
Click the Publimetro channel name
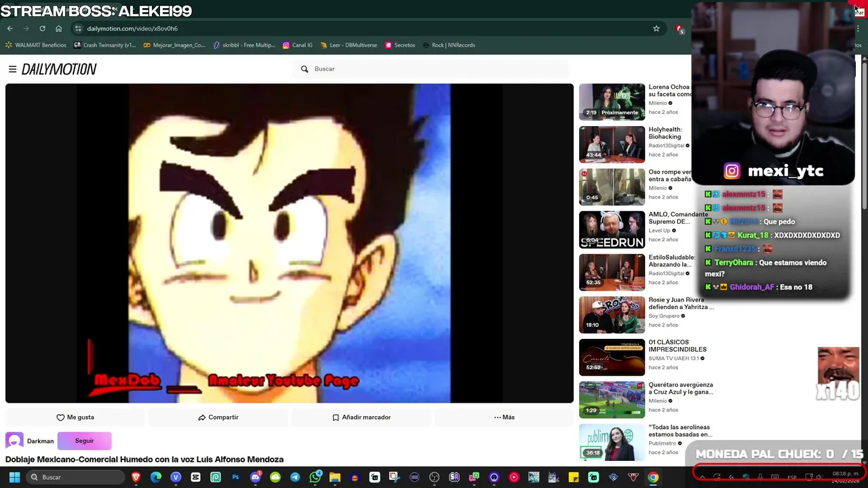[662, 443]
